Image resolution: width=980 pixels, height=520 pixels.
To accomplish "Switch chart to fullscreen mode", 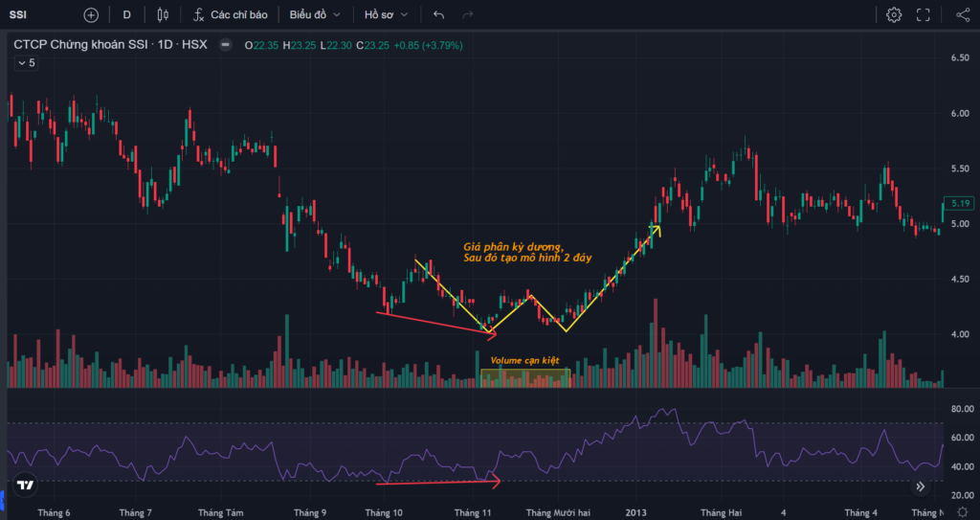I will tap(924, 15).
